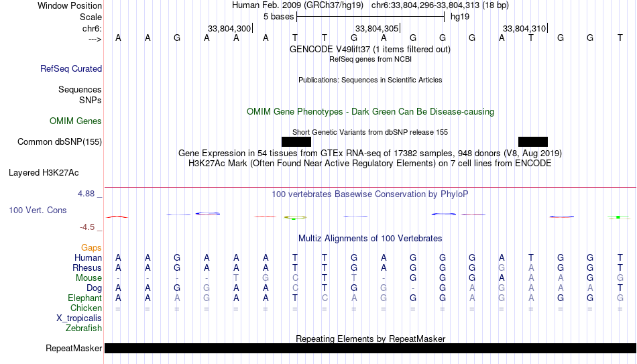
Task: Select the chr6: ruler label
Action: (93, 28)
